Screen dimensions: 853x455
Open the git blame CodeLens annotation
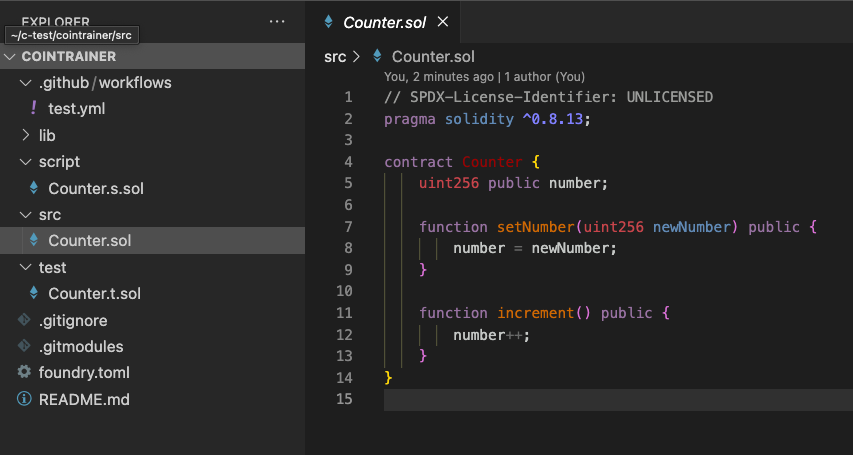pyautogui.click(x=484, y=77)
